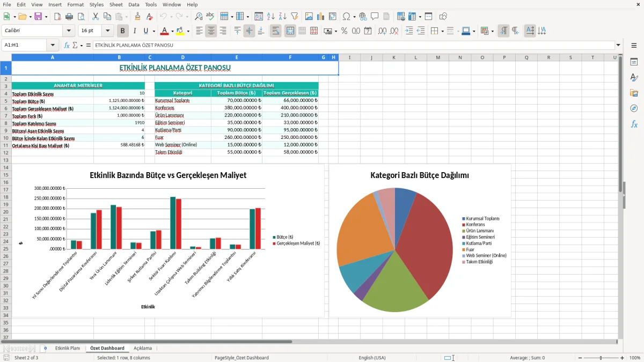Click the Insert Hyperlink icon
Viewport: 644px width, 362px height.
pos(363,17)
